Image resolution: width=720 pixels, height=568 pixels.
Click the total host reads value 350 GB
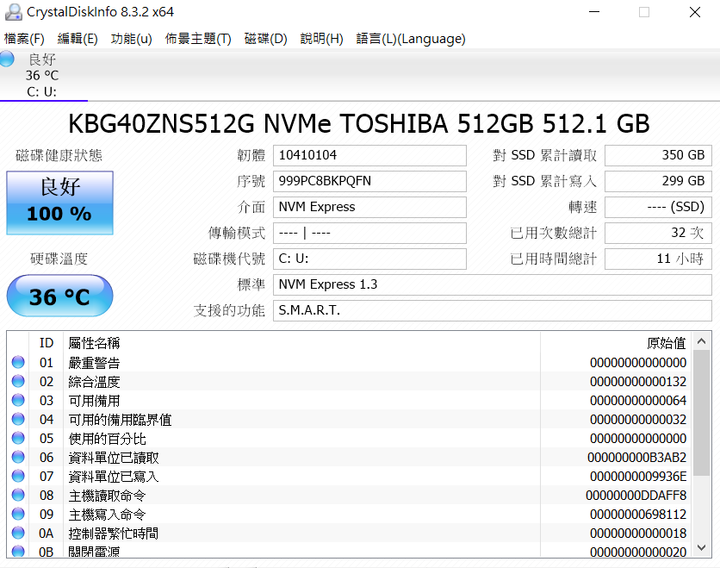658,155
